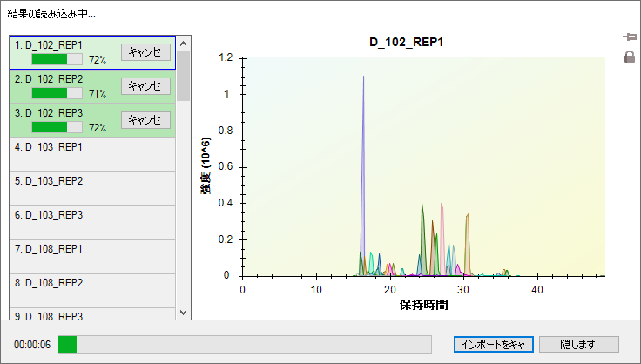This screenshot has width=641, height=364.
Task: Select the 3. D_102_REP3 list row
Action: point(93,120)
